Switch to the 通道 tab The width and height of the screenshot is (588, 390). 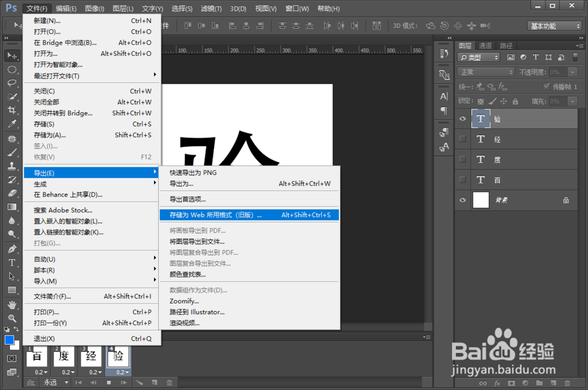485,46
